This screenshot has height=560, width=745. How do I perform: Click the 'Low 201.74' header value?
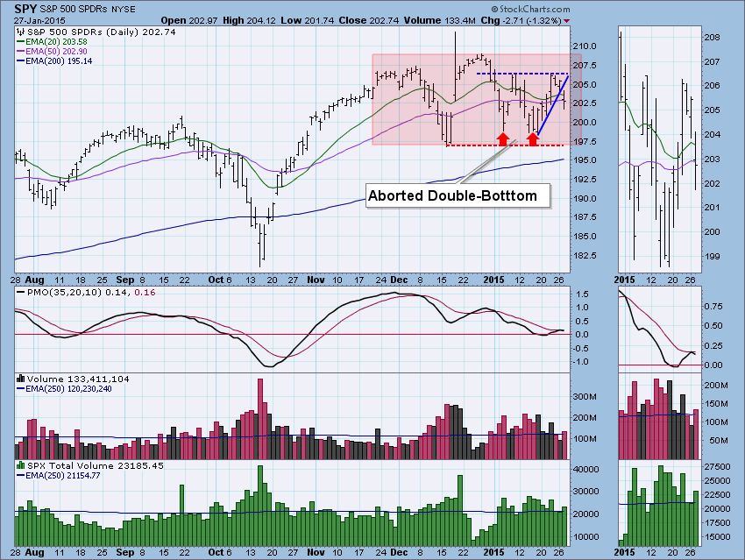click(x=307, y=20)
